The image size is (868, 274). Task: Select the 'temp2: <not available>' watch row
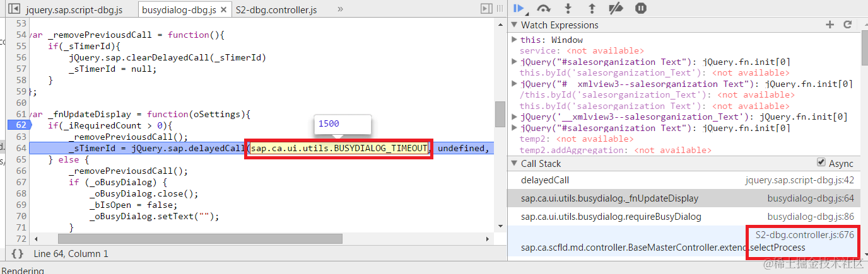[576, 139]
